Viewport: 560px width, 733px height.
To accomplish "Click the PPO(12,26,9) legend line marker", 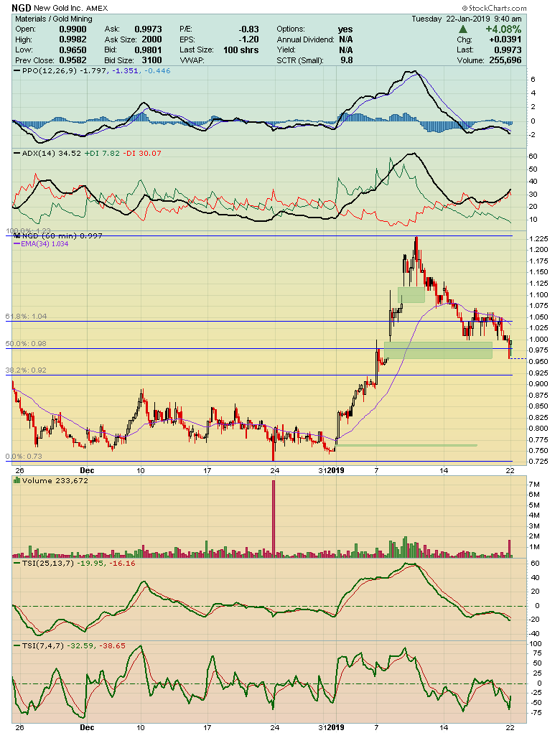I will point(17,71).
